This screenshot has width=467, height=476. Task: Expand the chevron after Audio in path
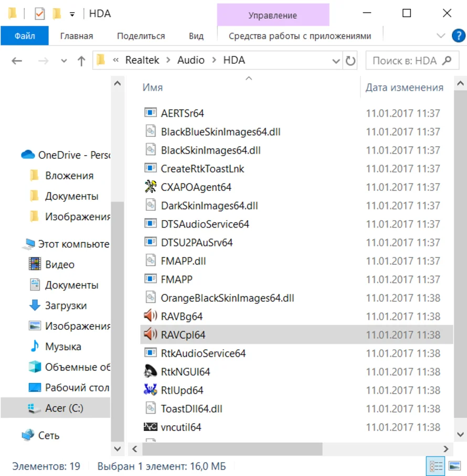pos(214,60)
